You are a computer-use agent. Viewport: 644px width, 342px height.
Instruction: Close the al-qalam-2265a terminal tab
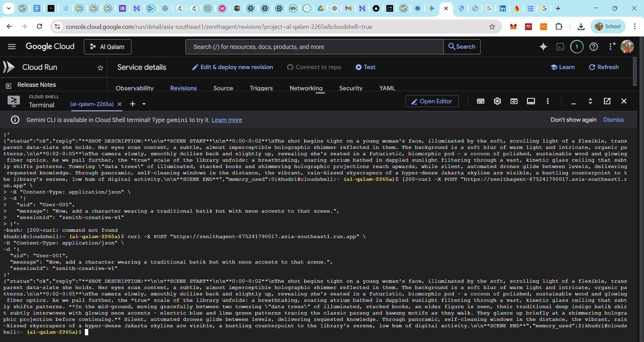(x=120, y=104)
